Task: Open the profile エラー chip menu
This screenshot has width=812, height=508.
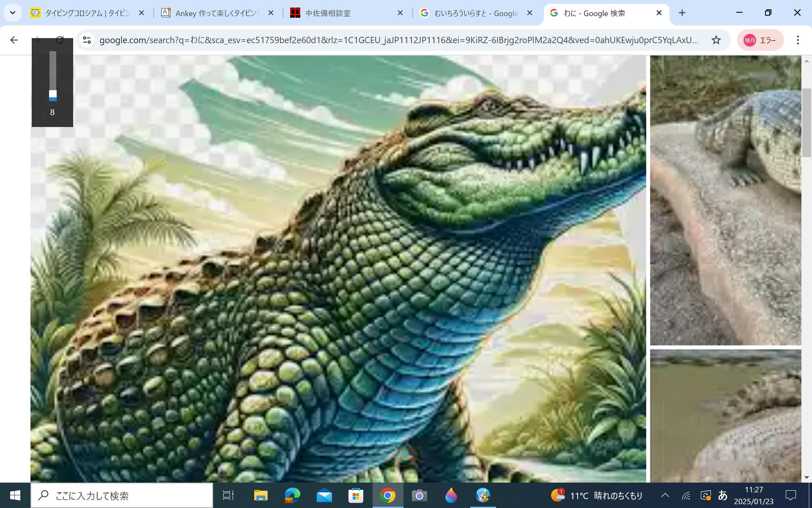Action: click(x=760, y=40)
